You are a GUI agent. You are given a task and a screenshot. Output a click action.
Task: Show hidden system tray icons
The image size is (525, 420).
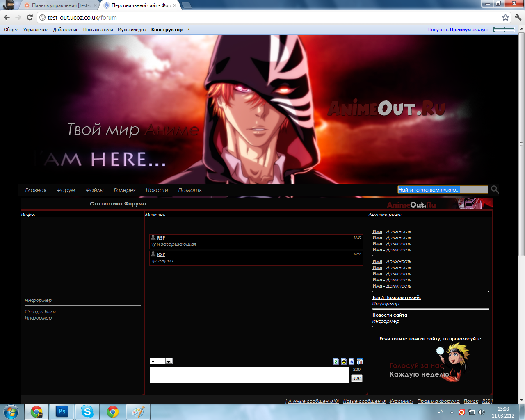point(452,412)
